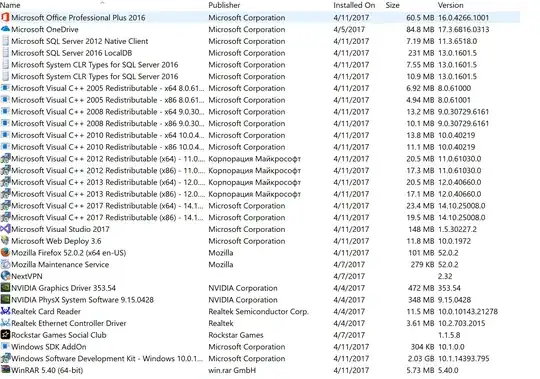Click version 10.0.10143.21278
Image resolution: width=540 pixels, height=379 pixels.
tap(468, 311)
